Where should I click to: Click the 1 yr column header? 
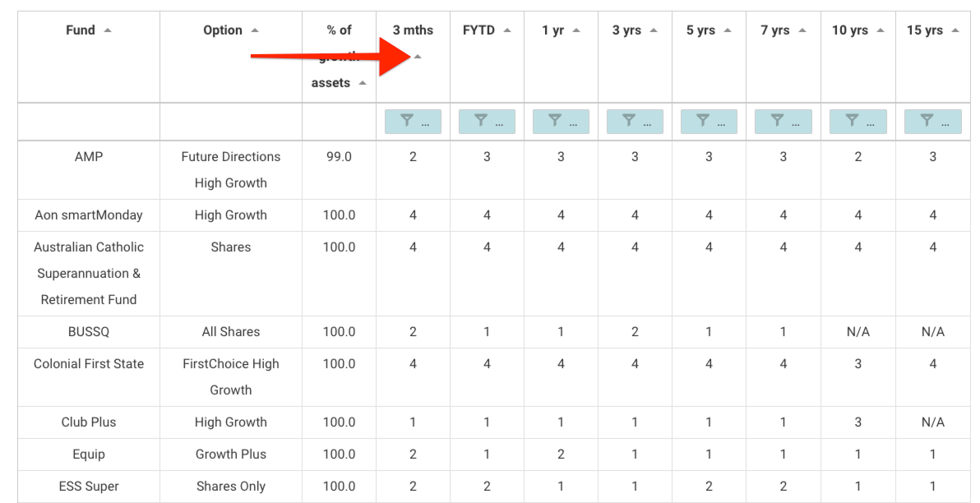pos(553,30)
